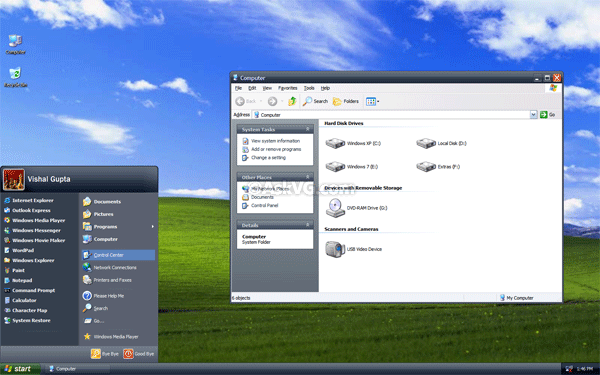Select the Local Disk (D:) drive
Viewport: 600px width, 375px height.
tap(441, 143)
